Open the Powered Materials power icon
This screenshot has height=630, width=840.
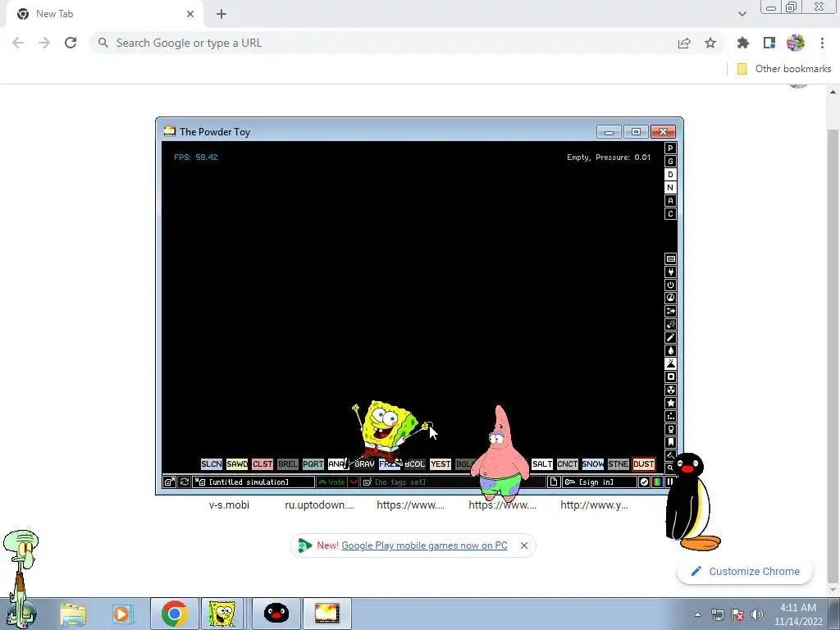pyautogui.click(x=670, y=285)
